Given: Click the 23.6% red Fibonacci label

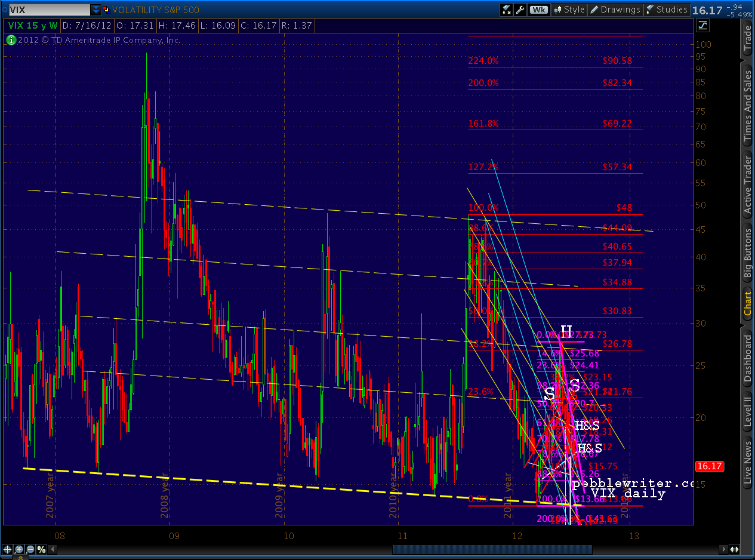Looking at the screenshot, I should pyautogui.click(x=481, y=392).
